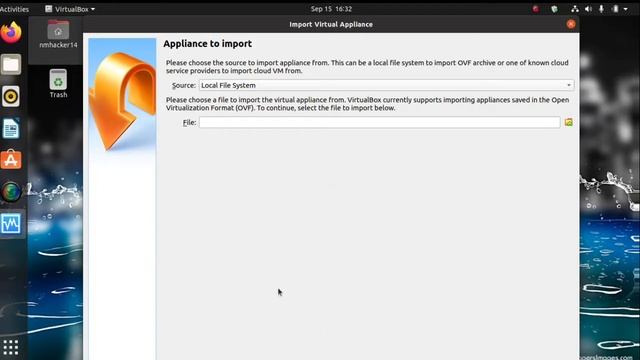Launch Firefox from the dock
The image size is (640, 360).
click(11, 32)
